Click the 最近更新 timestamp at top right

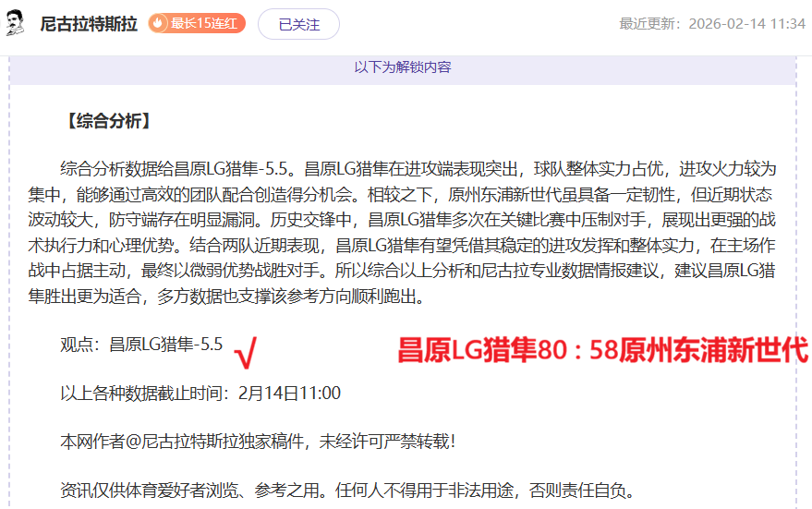(x=711, y=24)
